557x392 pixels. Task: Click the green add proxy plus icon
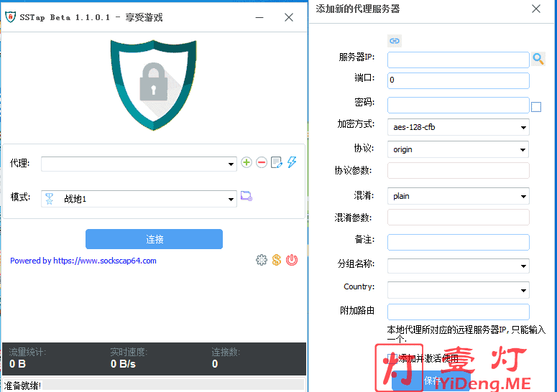(x=247, y=163)
